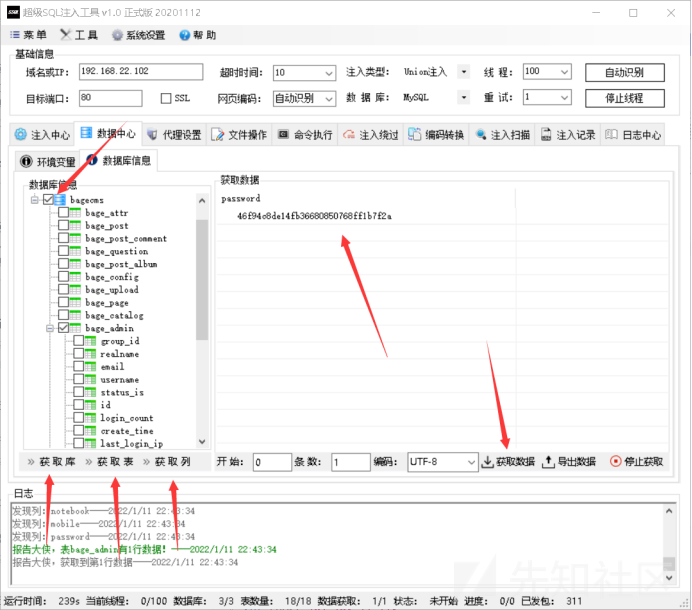Image resolution: width=692 pixels, height=610 pixels.
Task: Enable the SSL checkbox
Action: pyautogui.click(x=166, y=98)
